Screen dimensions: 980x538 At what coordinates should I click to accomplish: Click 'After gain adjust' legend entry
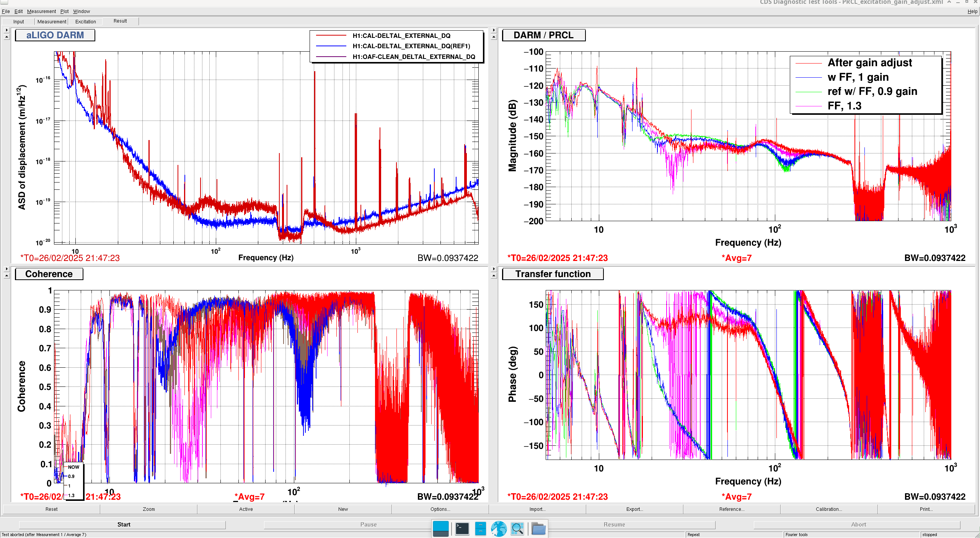tap(869, 63)
